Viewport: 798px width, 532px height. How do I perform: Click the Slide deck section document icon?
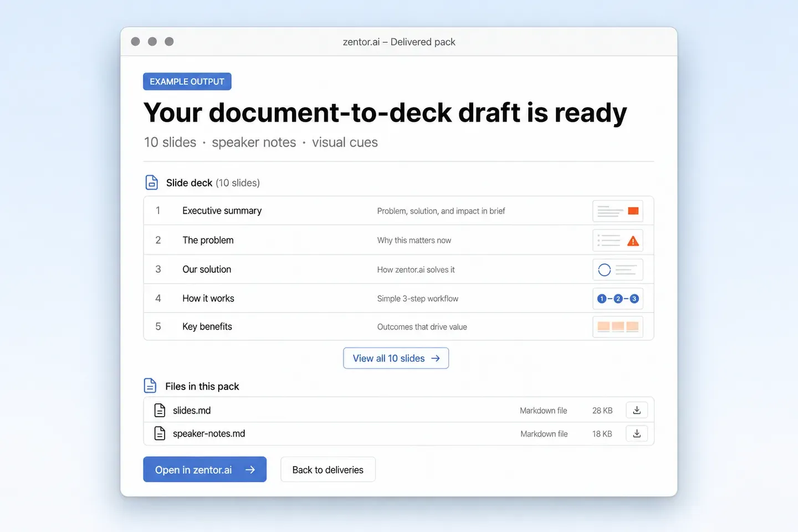point(152,182)
